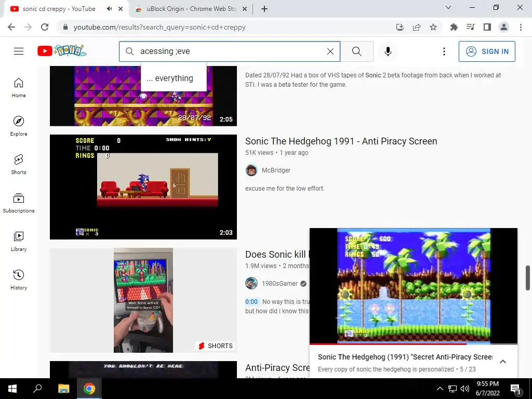Click the install app icon in address bar
This screenshot has width=532, height=399.
pos(400,27)
